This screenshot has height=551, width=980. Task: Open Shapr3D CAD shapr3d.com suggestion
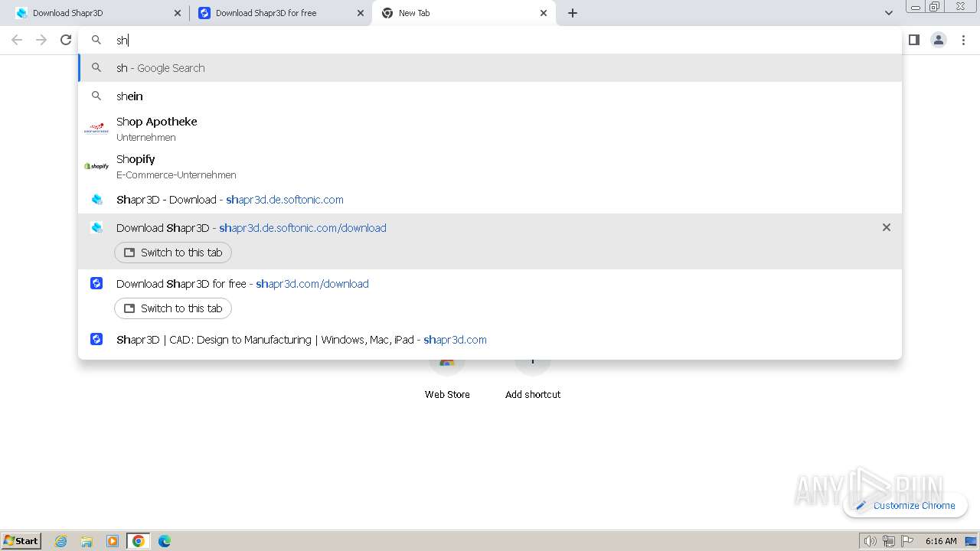pos(490,340)
